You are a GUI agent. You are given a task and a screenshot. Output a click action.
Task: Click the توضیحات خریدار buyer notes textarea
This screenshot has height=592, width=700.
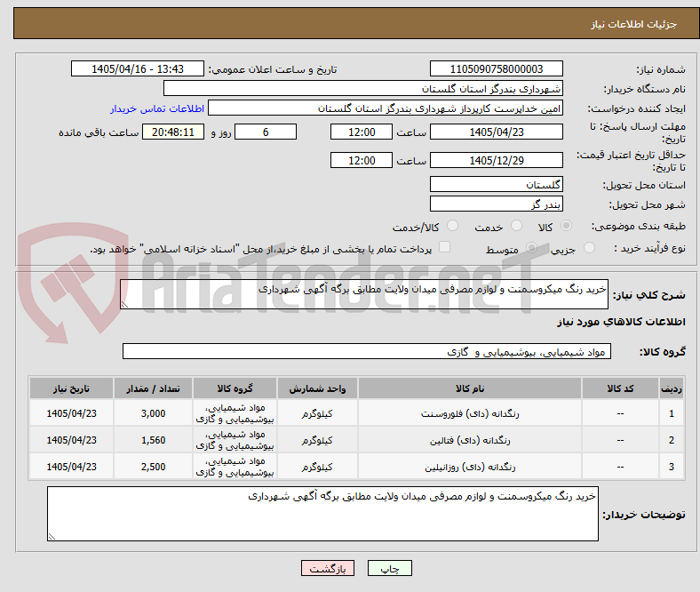pyautogui.click(x=322, y=514)
